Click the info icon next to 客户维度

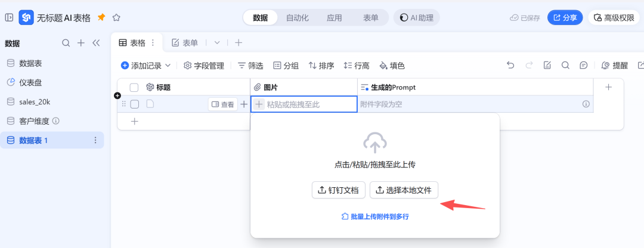click(x=56, y=121)
